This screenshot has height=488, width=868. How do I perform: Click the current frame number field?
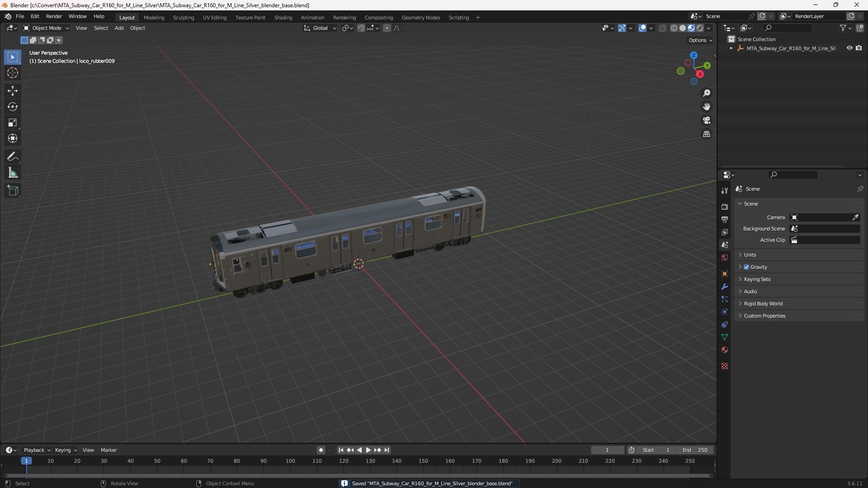pyautogui.click(x=607, y=450)
